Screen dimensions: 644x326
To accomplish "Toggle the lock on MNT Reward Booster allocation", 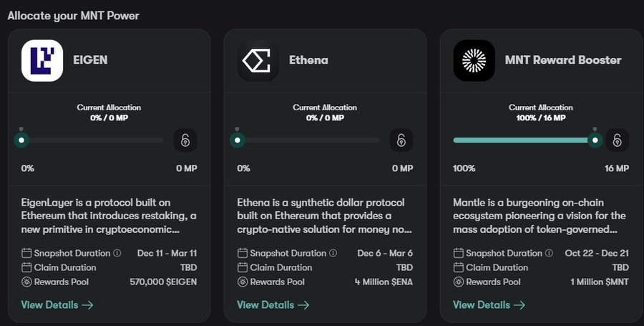I will pyautogui.click(x=618, y=140).
